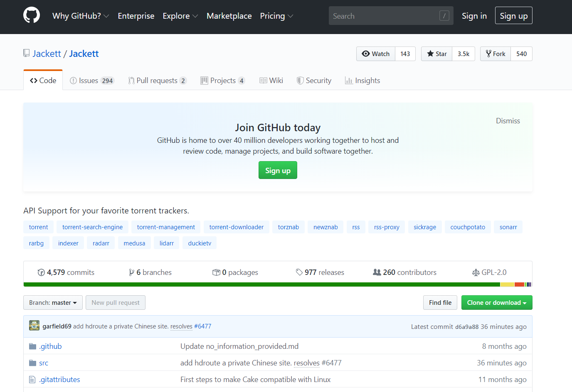Screen dimensions: 572x392
Task: Open the Why GitHub? dropdown
Action: coord(81,16)
